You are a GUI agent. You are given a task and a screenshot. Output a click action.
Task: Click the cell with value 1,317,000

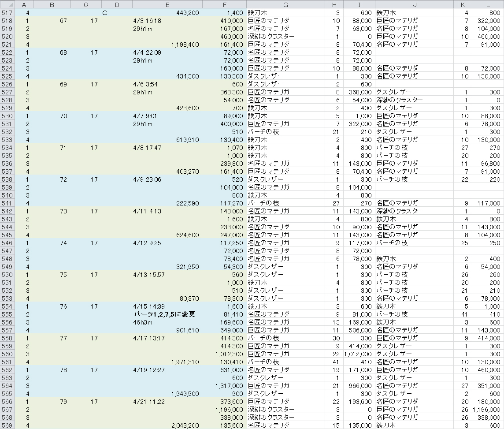[x=229, y=386]
